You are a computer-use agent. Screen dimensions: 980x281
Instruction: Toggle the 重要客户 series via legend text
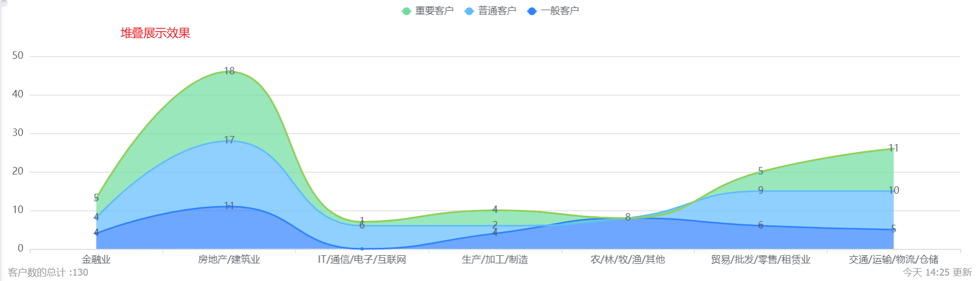coord(434,11)
